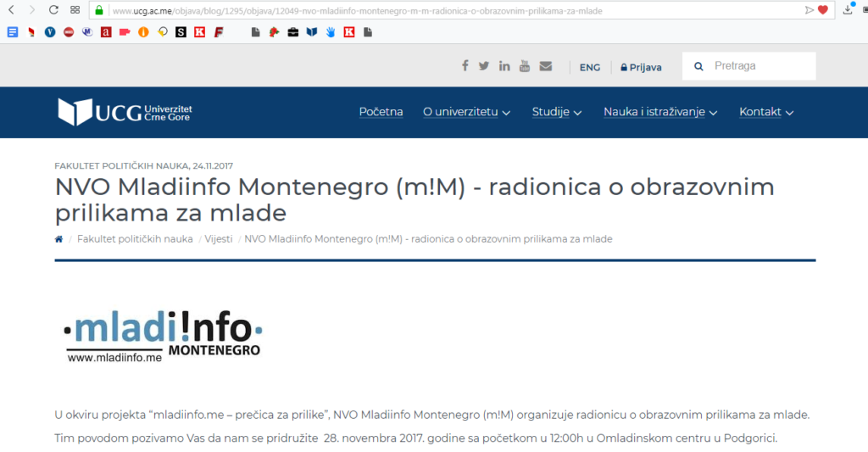The height and width of the screenshot is (452, 868).
Task: Bookmark page with the red heart icon
Action: point(823,10)
